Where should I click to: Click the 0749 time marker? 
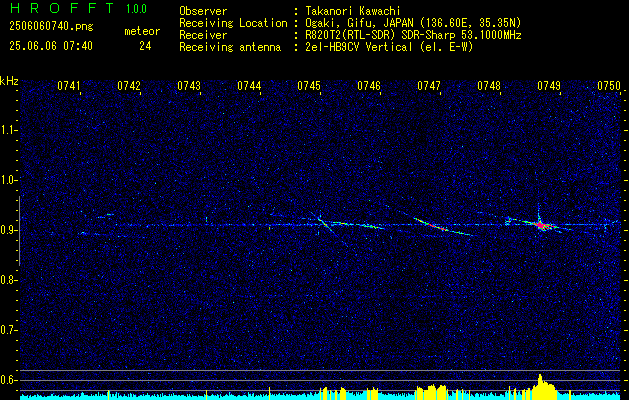(549, 86)
